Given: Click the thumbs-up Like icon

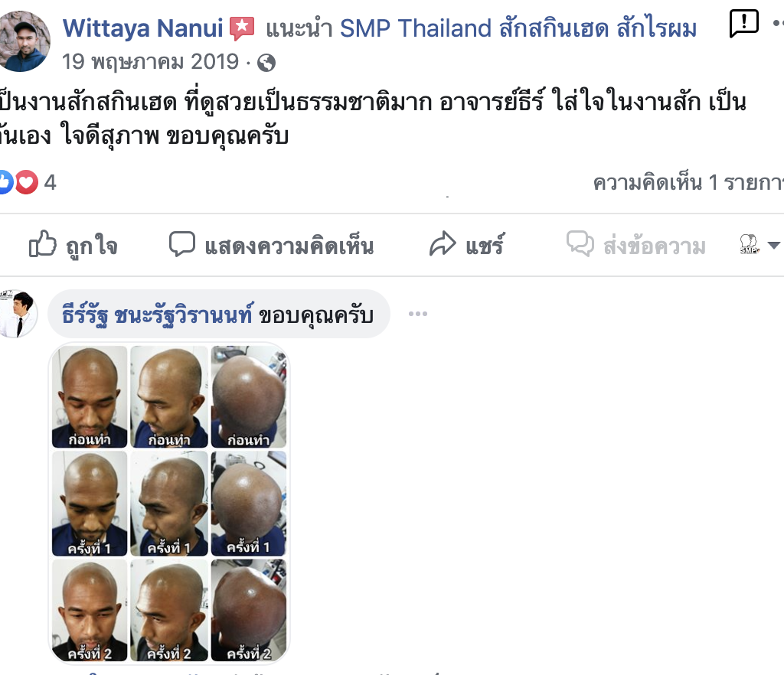Looking at the screenshot, I should 43,244.
